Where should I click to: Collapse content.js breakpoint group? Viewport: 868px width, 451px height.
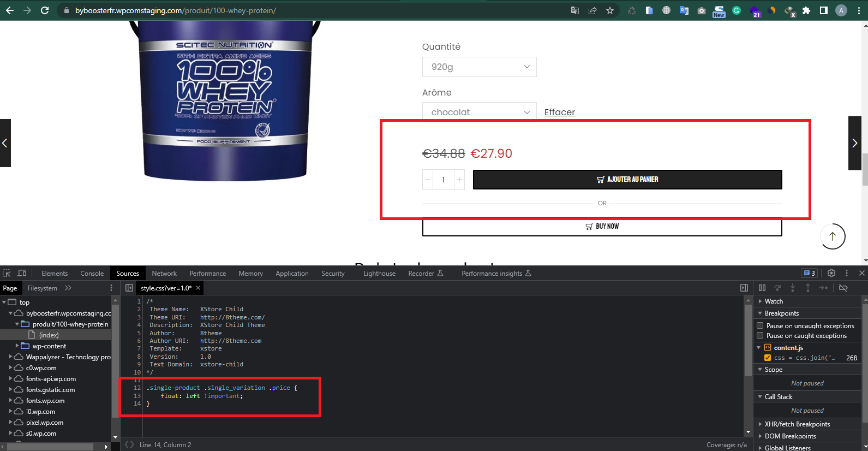758,347
